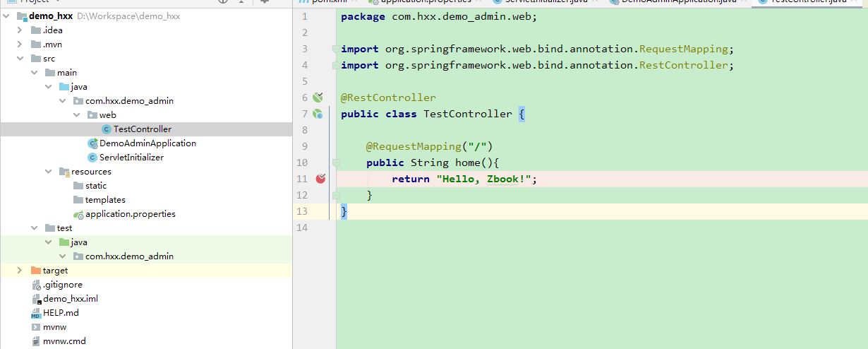Click the Spring bean gutter icon on line 6
868x349 pixels.
pos(318,97)
